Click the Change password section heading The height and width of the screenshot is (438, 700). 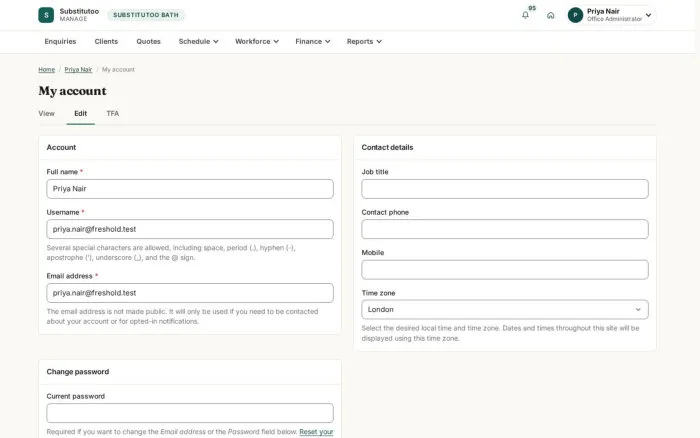tap(78, 371)
